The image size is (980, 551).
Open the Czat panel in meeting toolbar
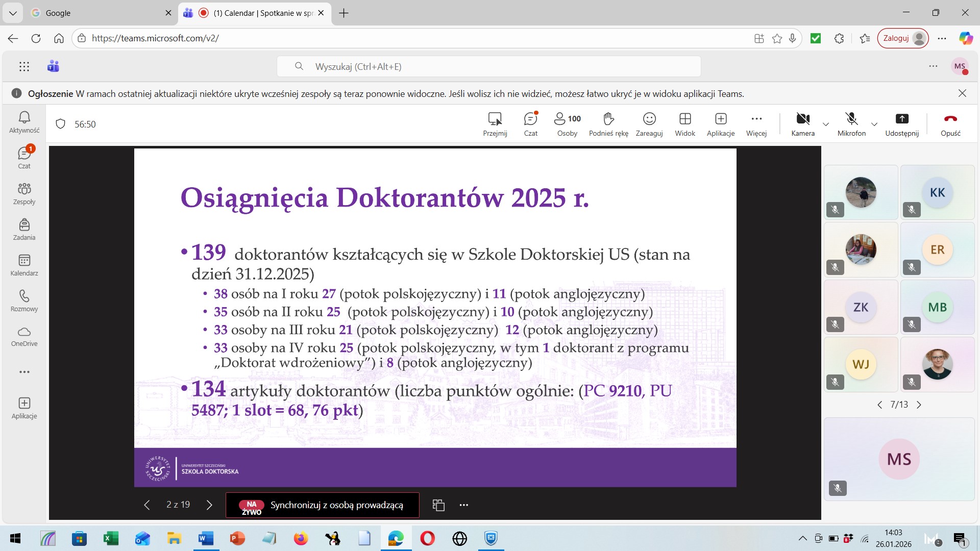coord(530,124)
